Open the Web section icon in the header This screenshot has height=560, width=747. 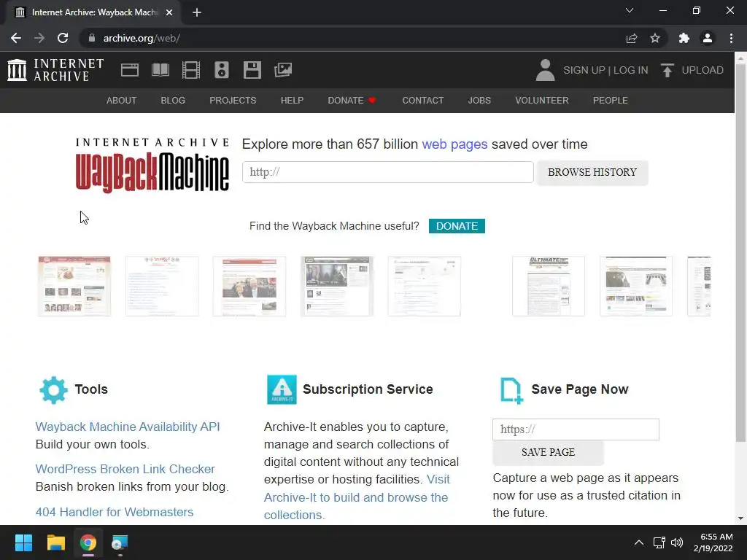130,70
